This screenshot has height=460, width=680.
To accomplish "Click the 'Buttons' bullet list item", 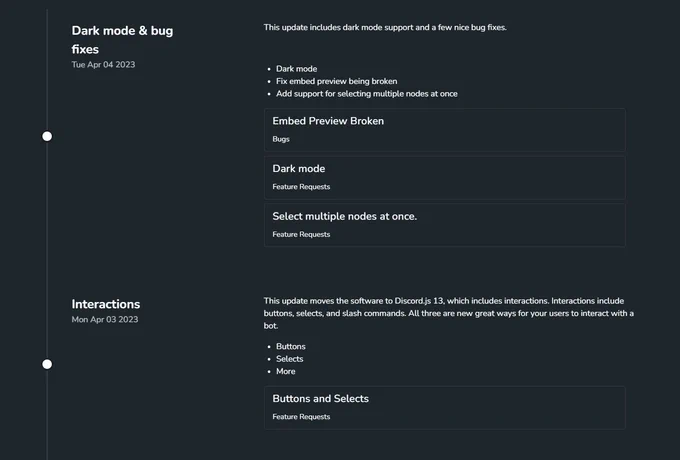I will point(291,346).
